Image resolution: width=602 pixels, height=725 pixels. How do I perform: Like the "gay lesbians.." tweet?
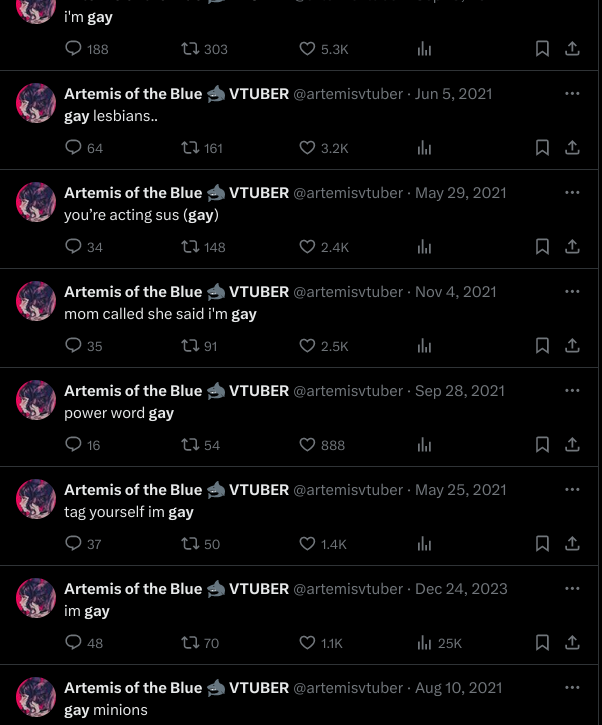pyautogui.click(x=323, y=148)
